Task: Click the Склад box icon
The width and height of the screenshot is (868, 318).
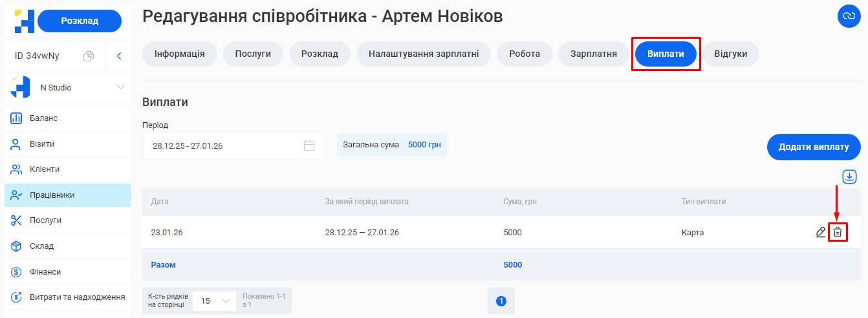Action: pos(17,246)
